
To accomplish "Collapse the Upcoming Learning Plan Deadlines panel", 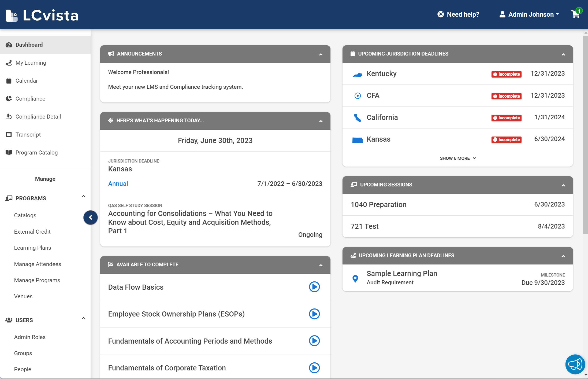I will coord(563,256).
